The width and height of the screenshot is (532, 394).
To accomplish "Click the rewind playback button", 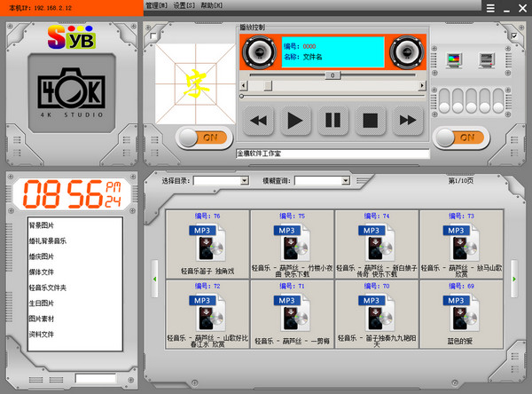I will pyautogui.click(x=259, y=119).
